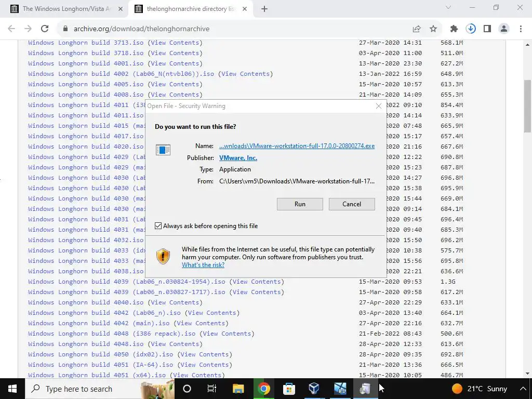
Task: Open build 4050 (idx02).iso link
Action: pyautogui.click(x=100, y=354)
